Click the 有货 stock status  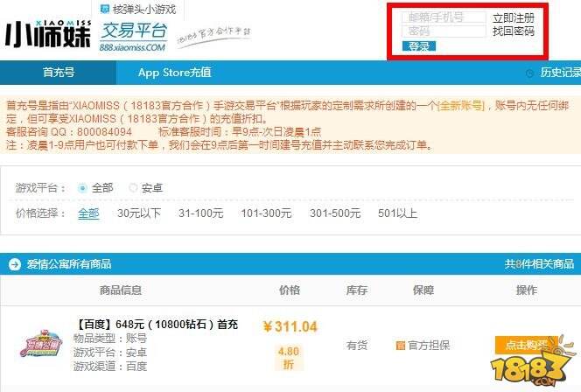pos(357,346)
